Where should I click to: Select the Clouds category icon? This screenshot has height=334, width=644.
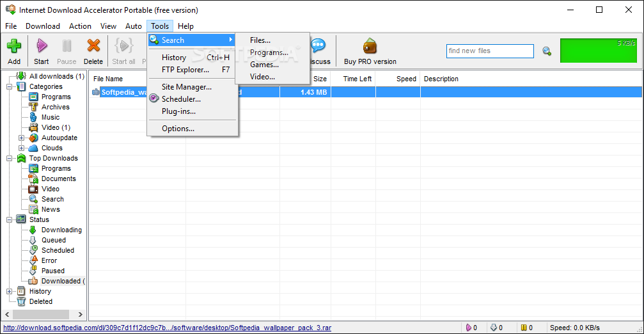[x=34, y=148]
